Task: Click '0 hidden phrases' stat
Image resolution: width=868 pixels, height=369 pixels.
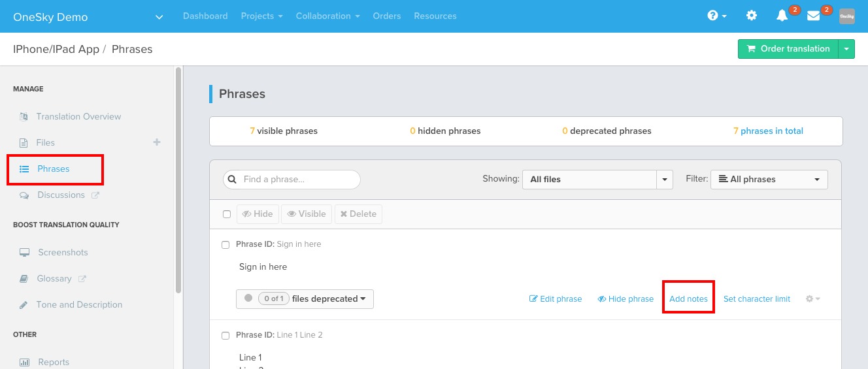Action: (x=445, y=131)
